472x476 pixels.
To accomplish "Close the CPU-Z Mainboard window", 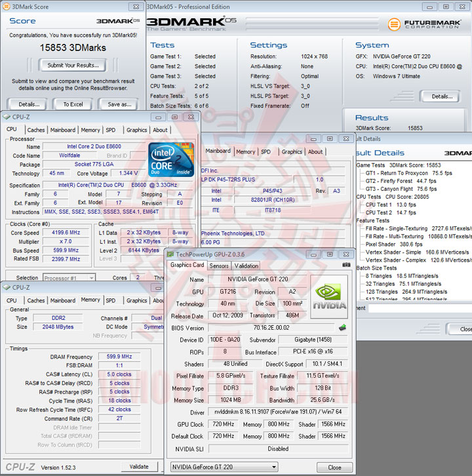I will point(346,139).
